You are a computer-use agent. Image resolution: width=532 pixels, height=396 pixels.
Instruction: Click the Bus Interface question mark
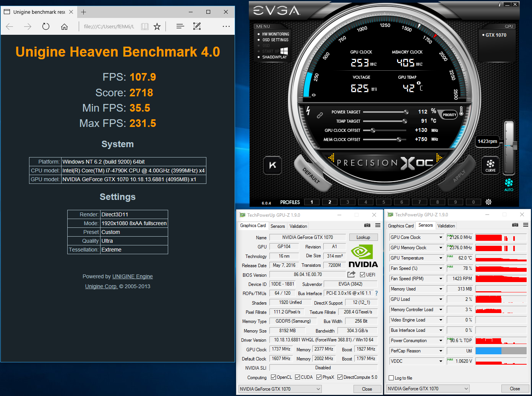click(x=376, y=293)
